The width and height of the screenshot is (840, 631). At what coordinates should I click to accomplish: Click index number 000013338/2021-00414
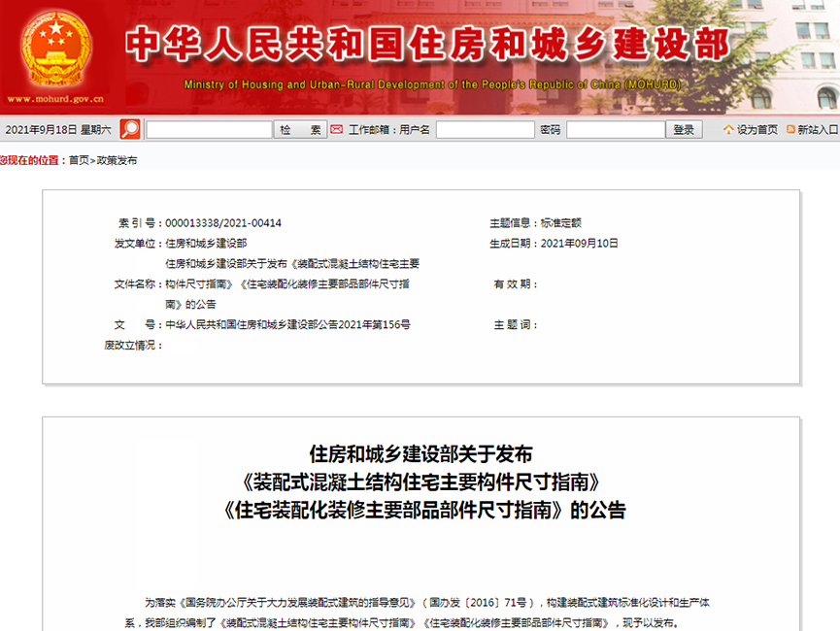[x=223, y=223]
